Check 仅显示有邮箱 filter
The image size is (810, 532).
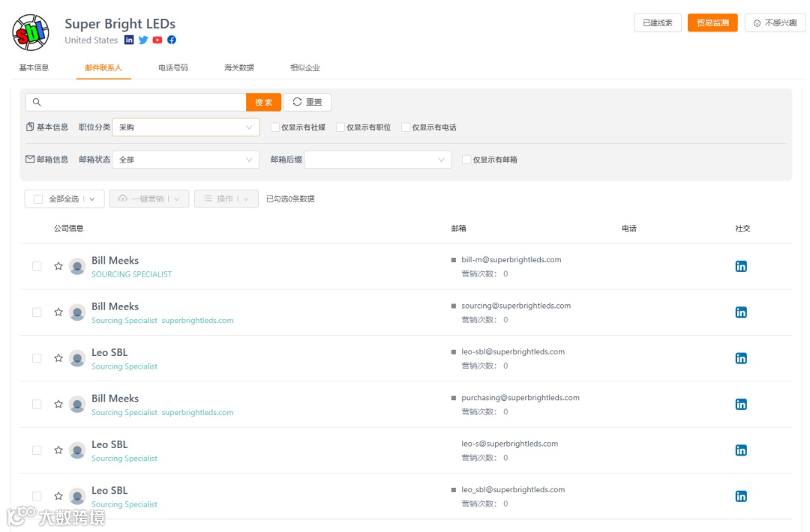(x=466, y=160)
